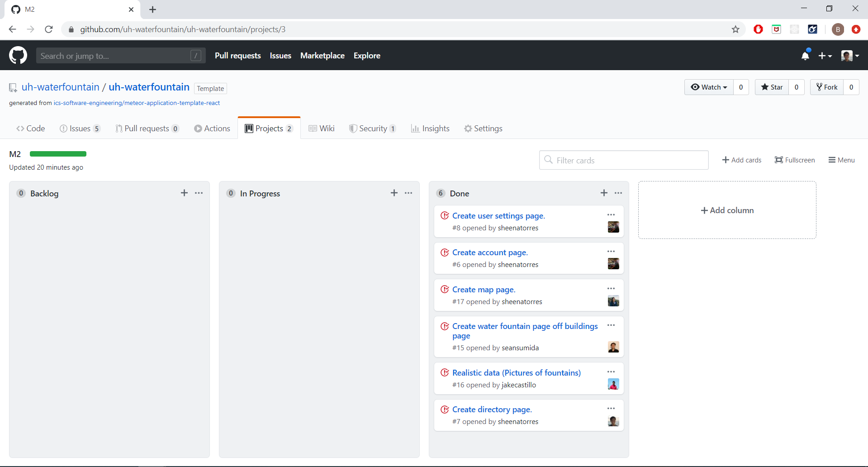Open card menu for Create map page
The height and width of the screenshot is (467, 868).
611,289
